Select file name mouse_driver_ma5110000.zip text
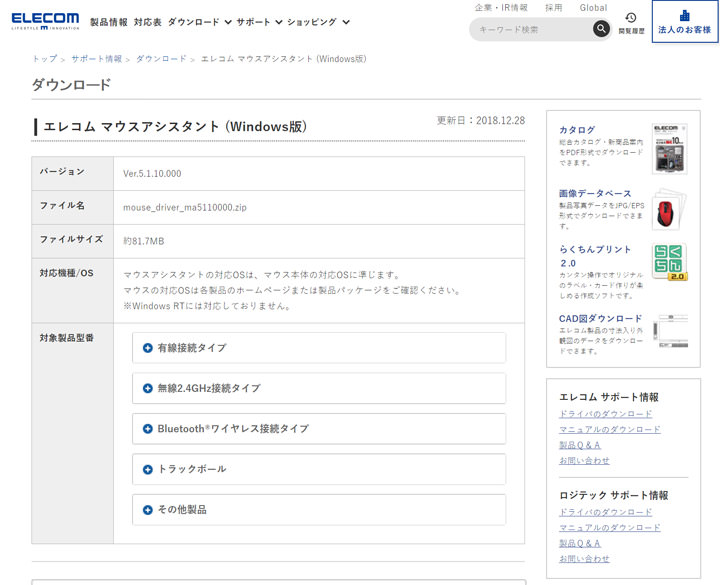This screenshot has width=720, height=585. [x=185, y=208]
